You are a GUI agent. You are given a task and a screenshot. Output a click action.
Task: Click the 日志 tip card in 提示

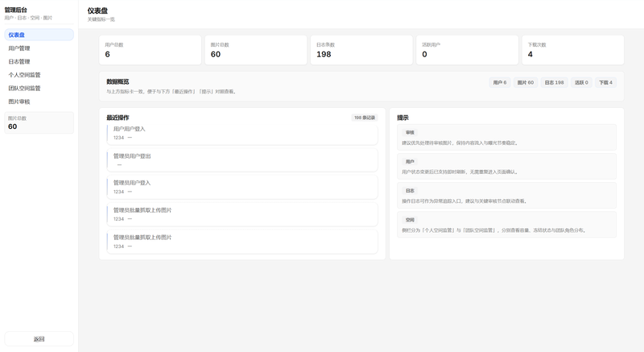tap(507, 196)
